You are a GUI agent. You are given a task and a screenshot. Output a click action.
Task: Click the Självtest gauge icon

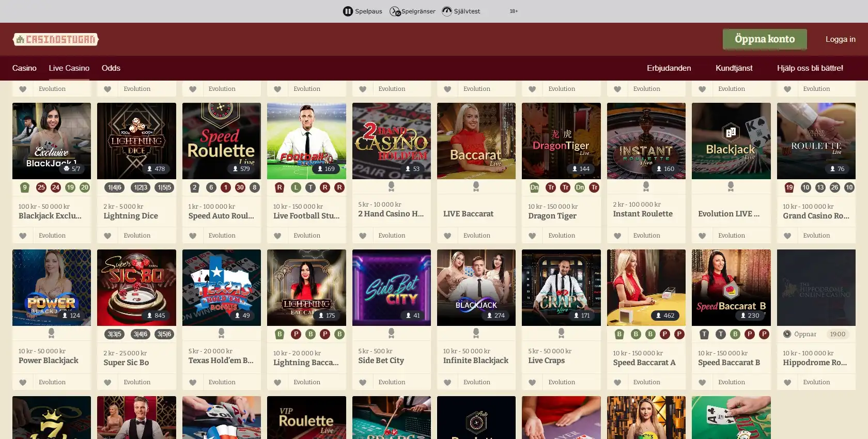(447, 11)
